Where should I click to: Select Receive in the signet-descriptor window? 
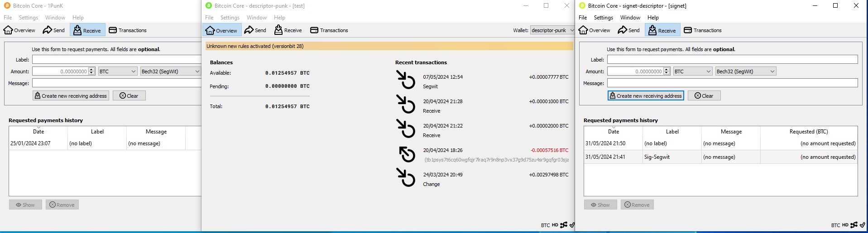pyautogui.click(x=662, y=30)
